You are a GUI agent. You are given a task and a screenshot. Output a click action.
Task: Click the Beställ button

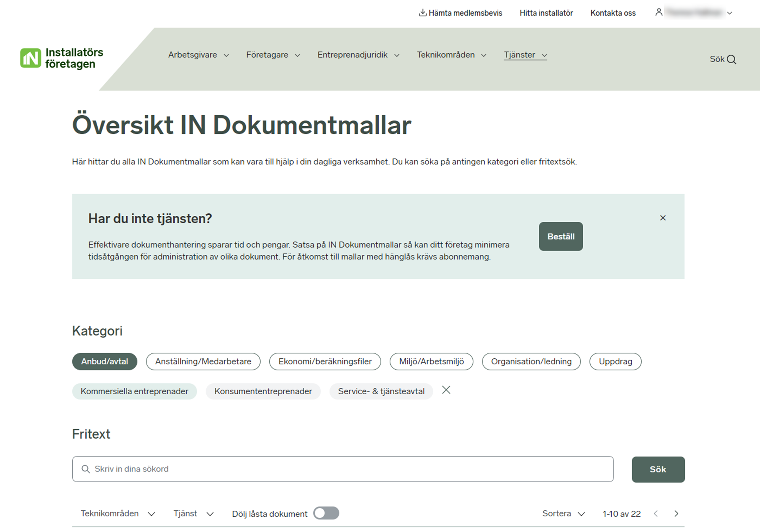pyautogui.click(x=560, y=236)
